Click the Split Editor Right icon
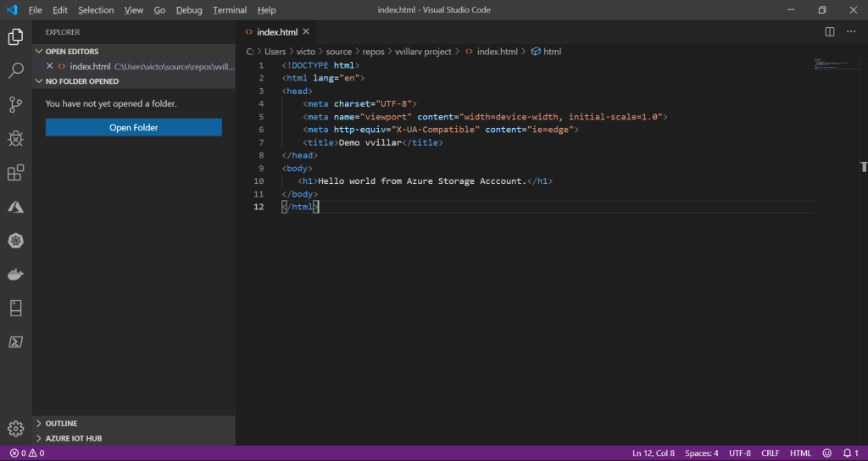The image size is (868, 461). pos(830,32)
